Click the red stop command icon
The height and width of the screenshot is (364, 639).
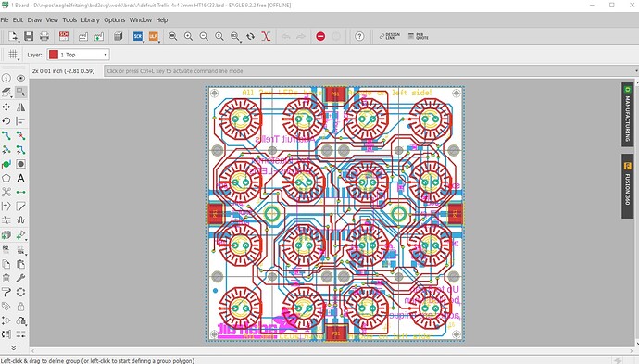point(320,36)
